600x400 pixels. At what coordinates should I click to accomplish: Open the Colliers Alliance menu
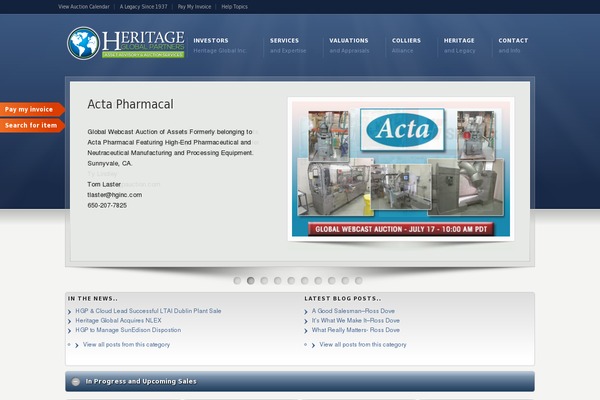(406, 45)
